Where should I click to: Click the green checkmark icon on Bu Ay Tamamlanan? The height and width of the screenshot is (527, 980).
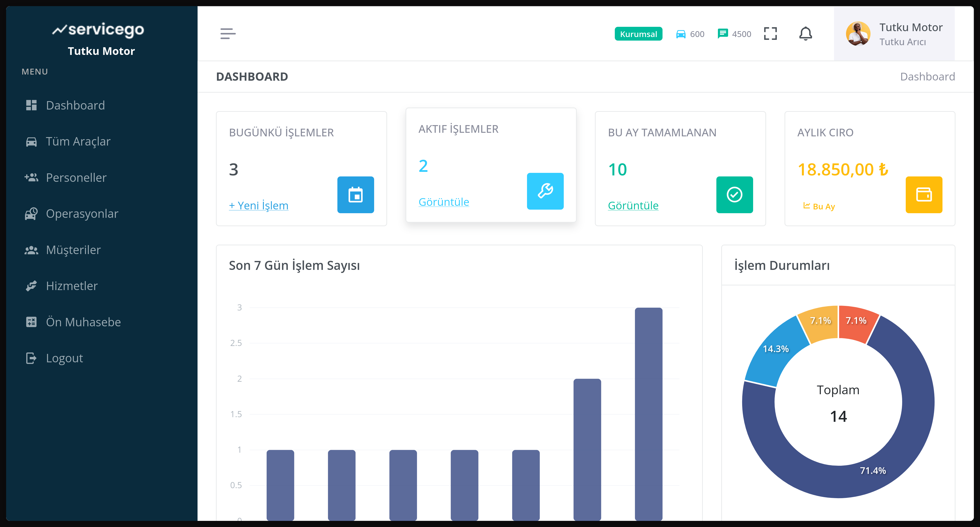[x=734, y=195]
